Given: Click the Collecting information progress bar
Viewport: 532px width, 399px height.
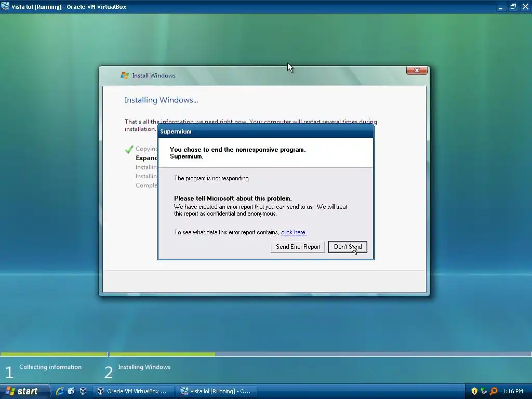Looking at the screenshot, I should point(54,354).
